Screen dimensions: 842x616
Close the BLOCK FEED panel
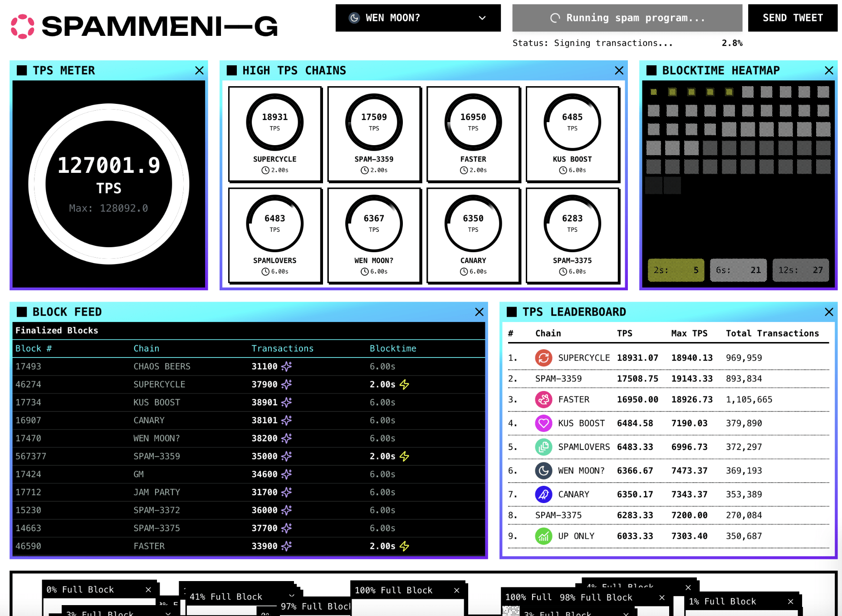[479, 312]
